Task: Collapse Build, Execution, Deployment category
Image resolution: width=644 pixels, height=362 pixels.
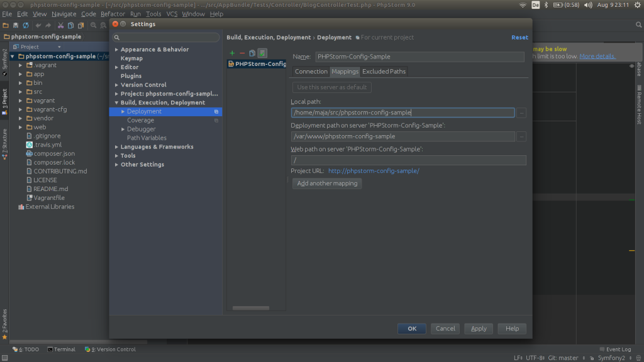Action: (x=116, y=102)
